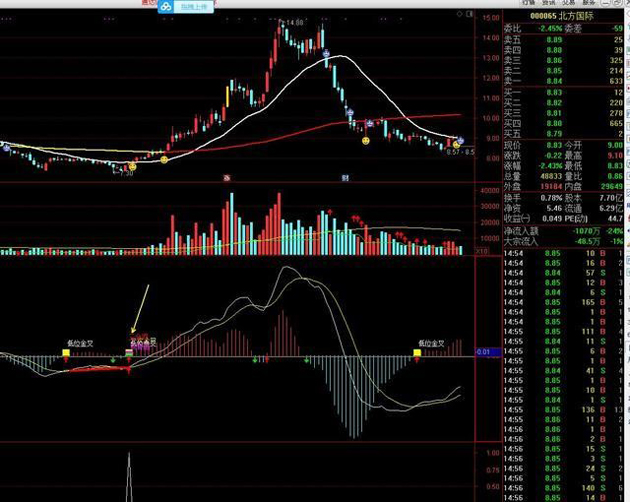
Task: Select the 卖五 8.89 ask row
Action: 563,40
